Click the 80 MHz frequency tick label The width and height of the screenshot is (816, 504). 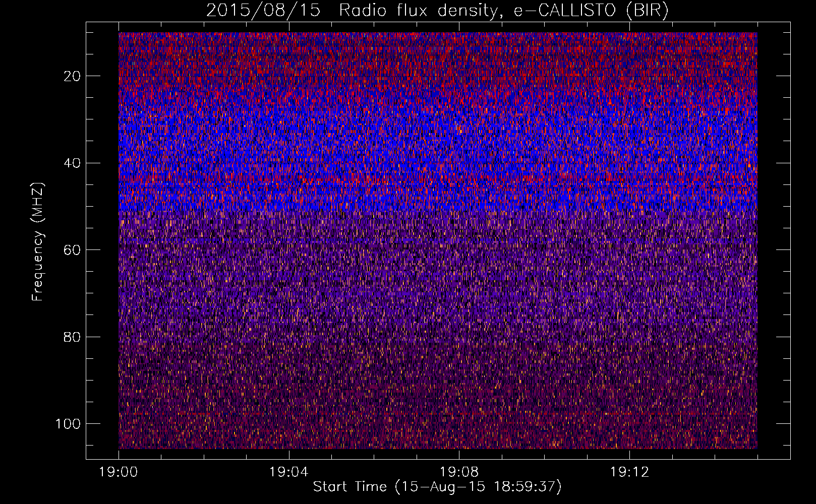pos(73,337)
